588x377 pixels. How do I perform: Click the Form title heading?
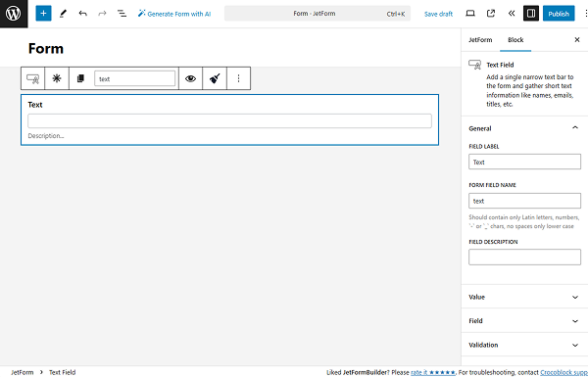(x=46, y=49)
